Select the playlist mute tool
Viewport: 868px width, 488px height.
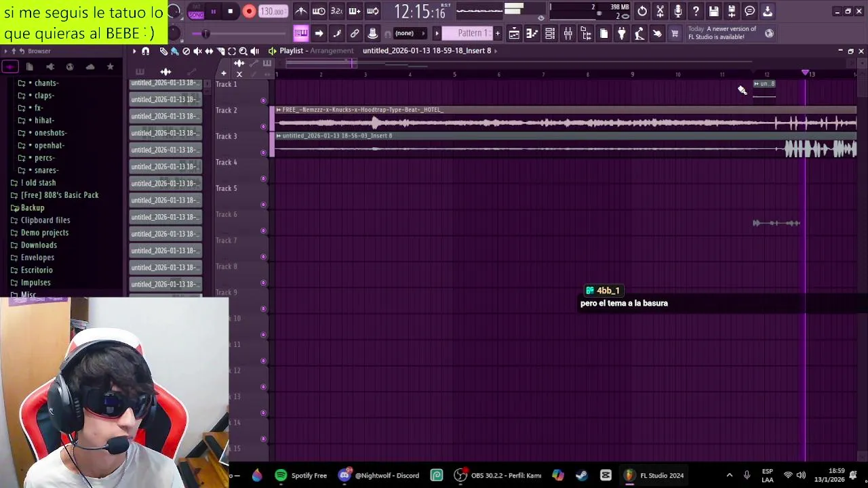pyautogui.click(x=197, y=51)
